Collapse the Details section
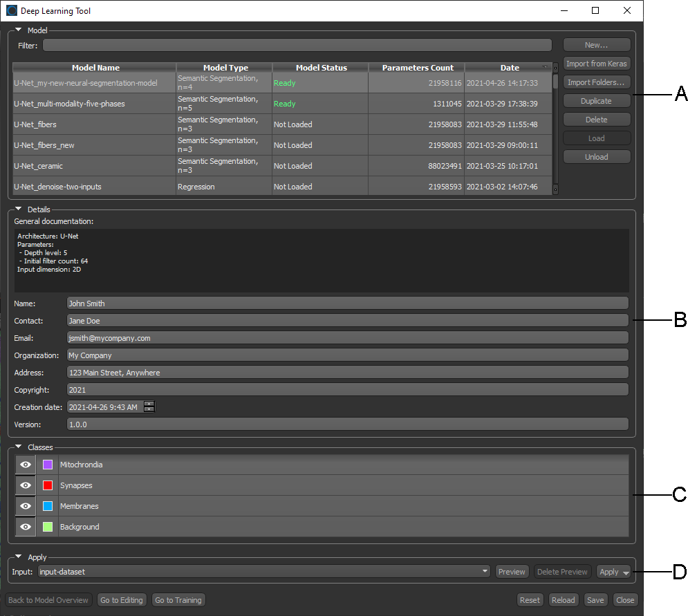688x616 pixels. coord(19,209)
